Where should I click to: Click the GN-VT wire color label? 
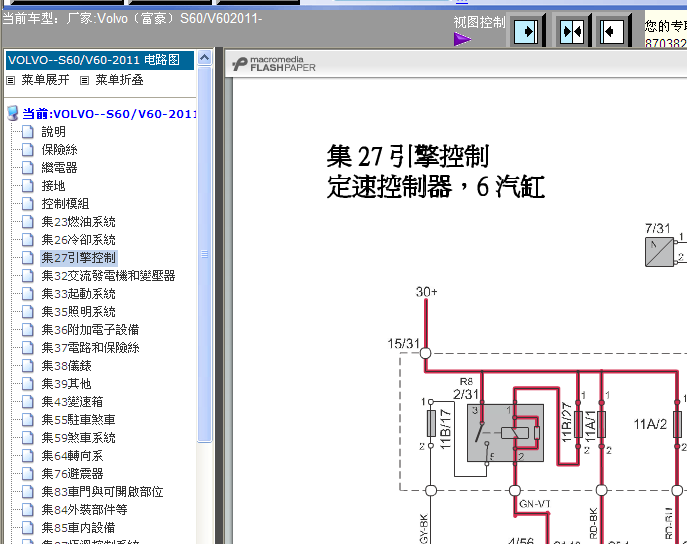[x=535, y=504]
